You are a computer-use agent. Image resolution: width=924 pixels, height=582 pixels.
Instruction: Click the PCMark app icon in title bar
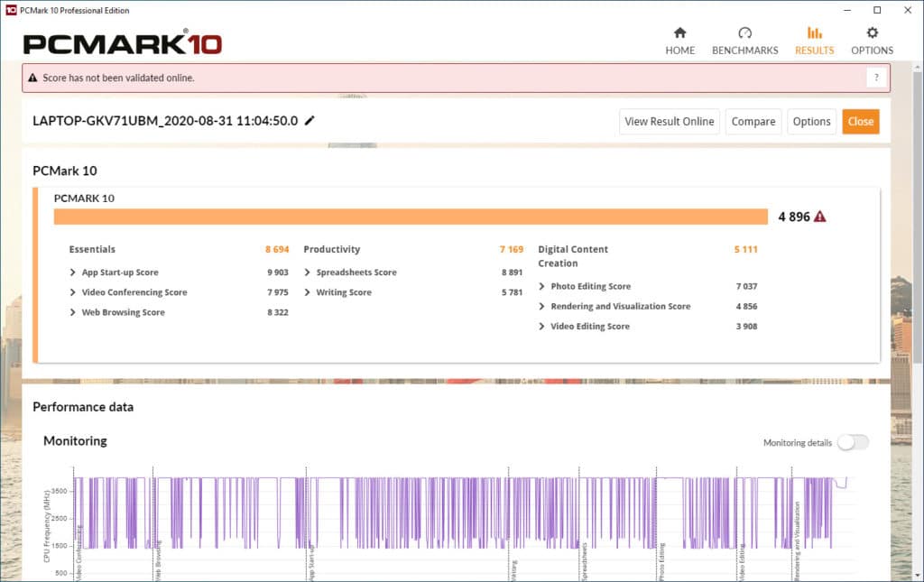tap(11, 10)
